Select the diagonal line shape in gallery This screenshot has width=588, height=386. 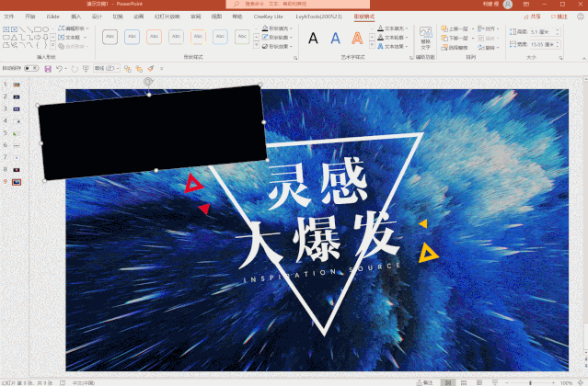[22, 29]
